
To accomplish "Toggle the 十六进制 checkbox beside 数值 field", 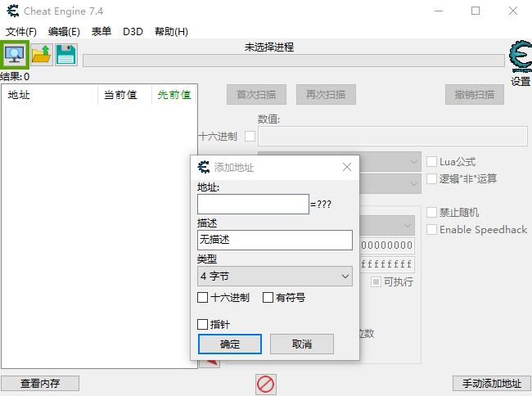I will (x=250, y=137).
